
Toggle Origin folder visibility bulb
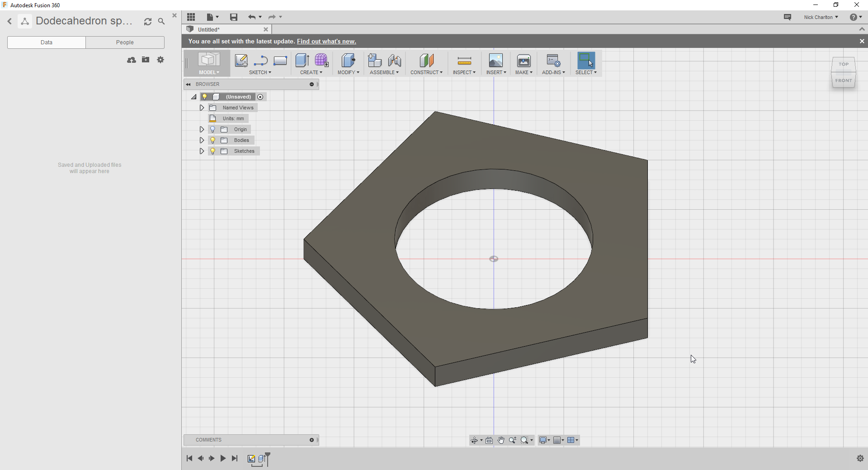pos(212,129)
